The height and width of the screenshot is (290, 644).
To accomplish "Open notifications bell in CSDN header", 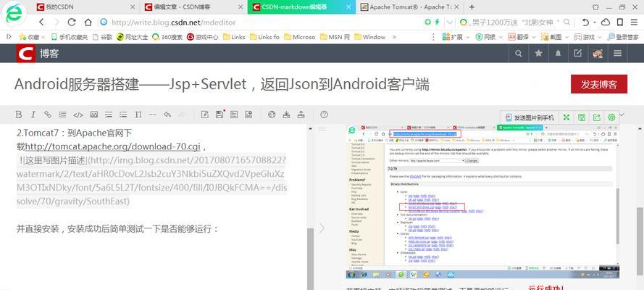I will (x=559, y=54).
